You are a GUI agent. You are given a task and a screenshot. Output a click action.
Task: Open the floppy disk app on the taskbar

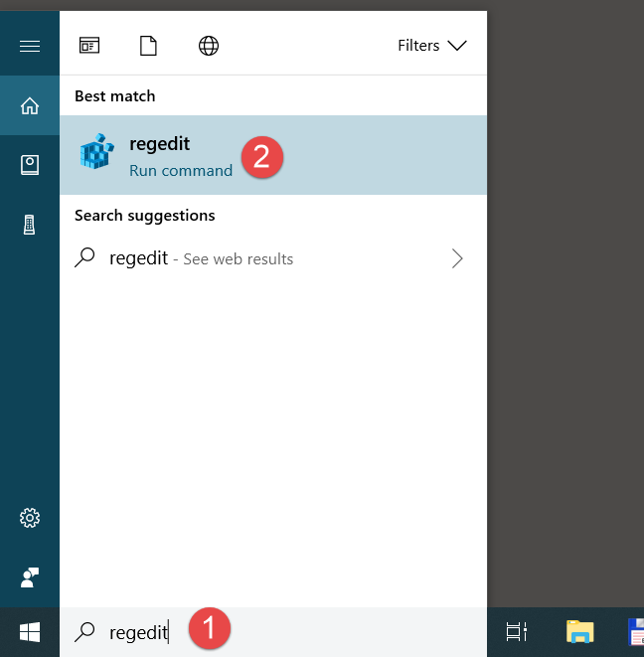[x=636, y=632]
